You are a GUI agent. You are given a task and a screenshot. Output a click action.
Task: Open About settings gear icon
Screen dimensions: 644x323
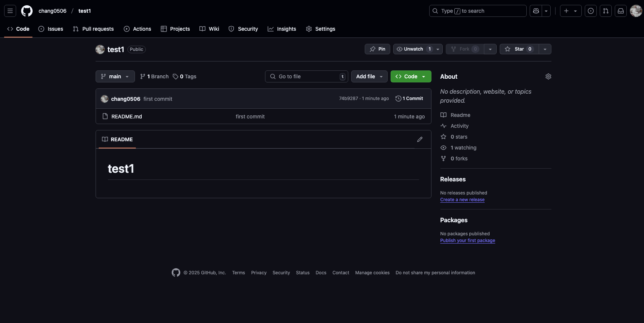pyautogui.click(x=548, y=76)
